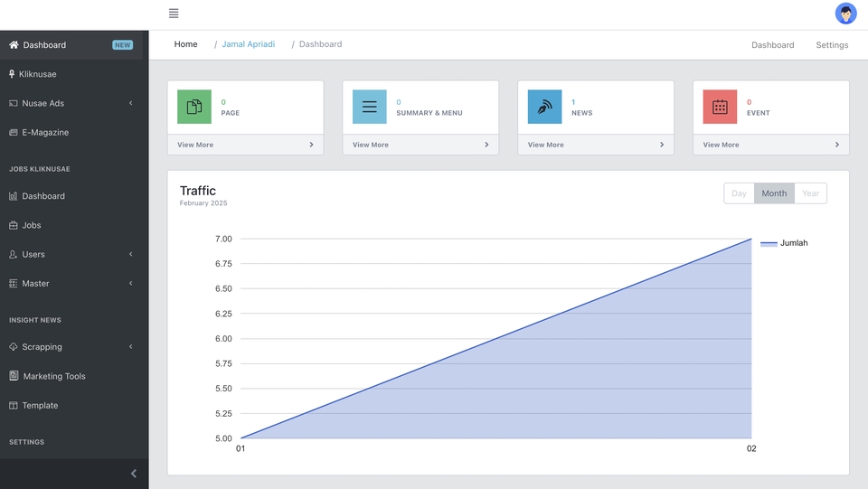Click the 7.00 y-axis label
This screenshot has height=489, width=868.
click(x=223, y=239)
